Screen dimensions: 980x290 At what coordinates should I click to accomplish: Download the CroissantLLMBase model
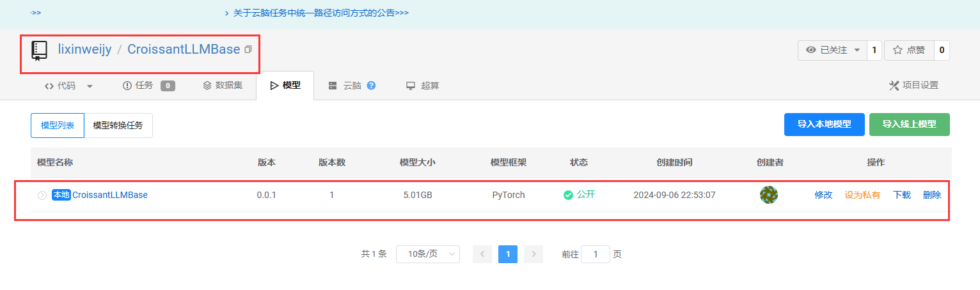pyautogui.click(x=901, y=195)
